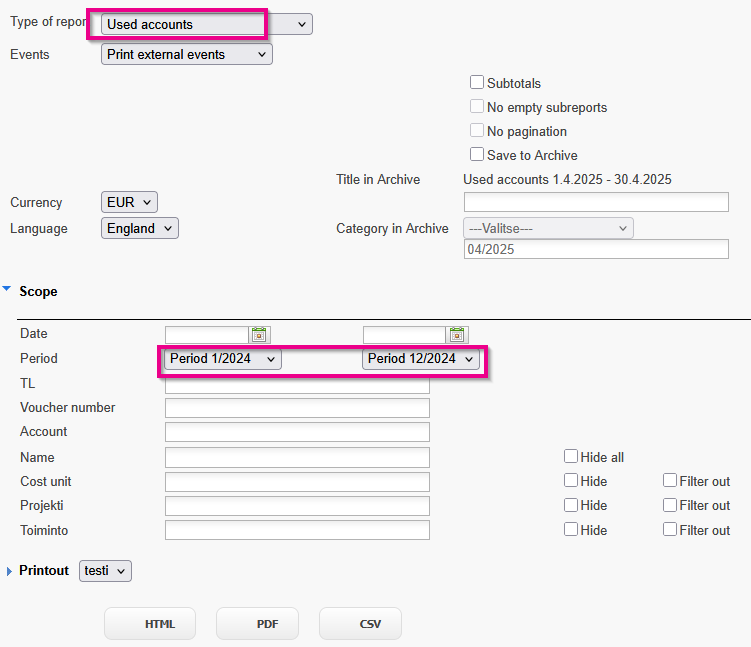Viewport: 751px width, 647px height.
Task: Open the Printout testi dropdown
Action: click(x=105, y=571)
